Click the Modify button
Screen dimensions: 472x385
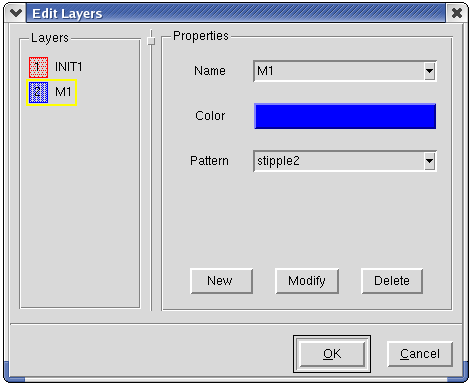[x=307, y=281]
